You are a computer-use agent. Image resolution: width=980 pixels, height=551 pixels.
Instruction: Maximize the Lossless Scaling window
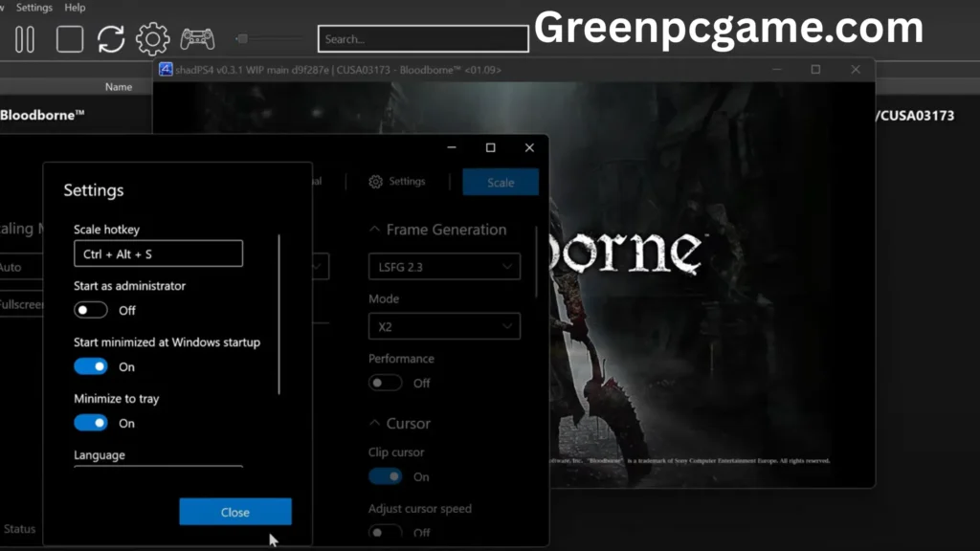[491, 147]
